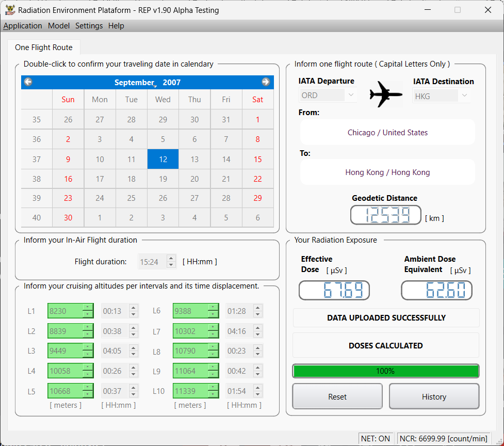Increase L1 altitude with up arrow
The image size is (504, 446).
point(88,308)
